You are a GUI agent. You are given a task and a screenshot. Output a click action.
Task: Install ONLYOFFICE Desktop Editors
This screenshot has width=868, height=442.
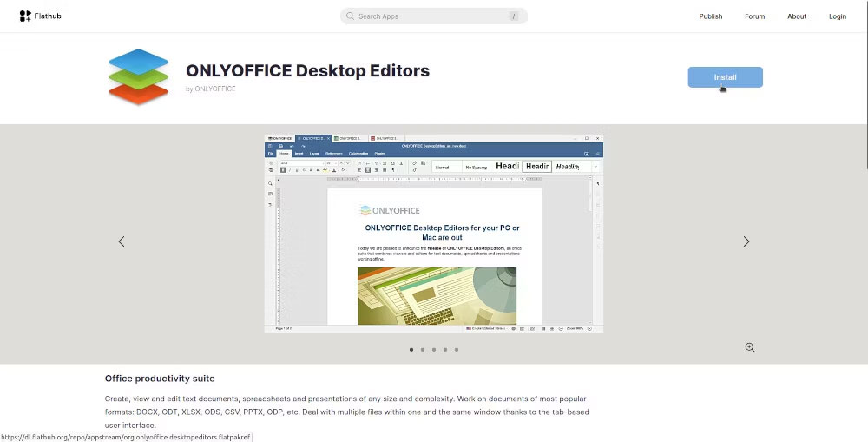tap(725, 77)
